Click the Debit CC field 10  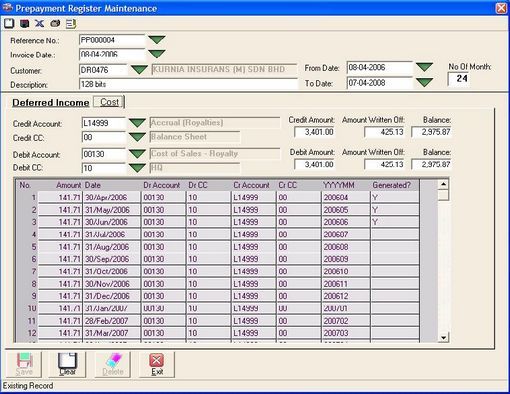click(x=103, y=168)
